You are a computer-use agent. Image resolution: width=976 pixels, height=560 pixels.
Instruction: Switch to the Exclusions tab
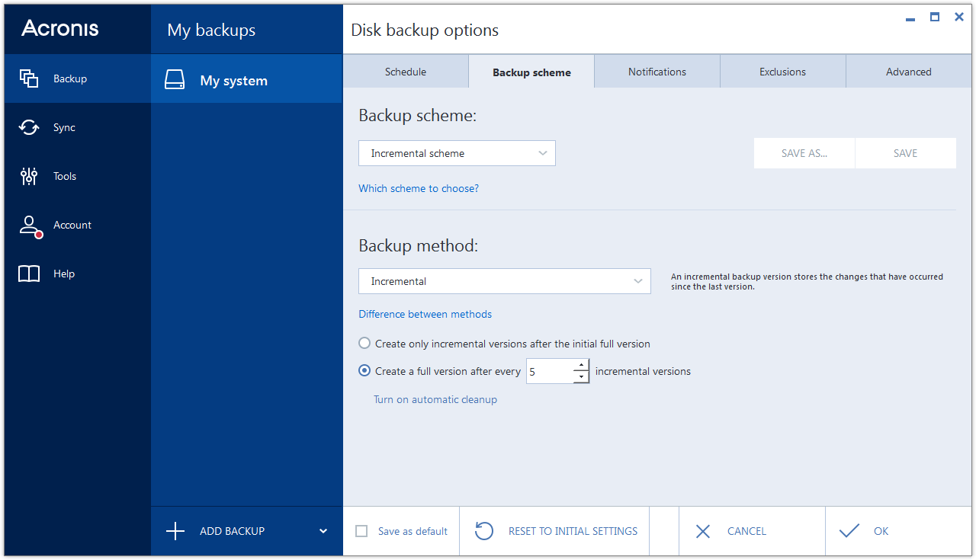tap(782, 72)
